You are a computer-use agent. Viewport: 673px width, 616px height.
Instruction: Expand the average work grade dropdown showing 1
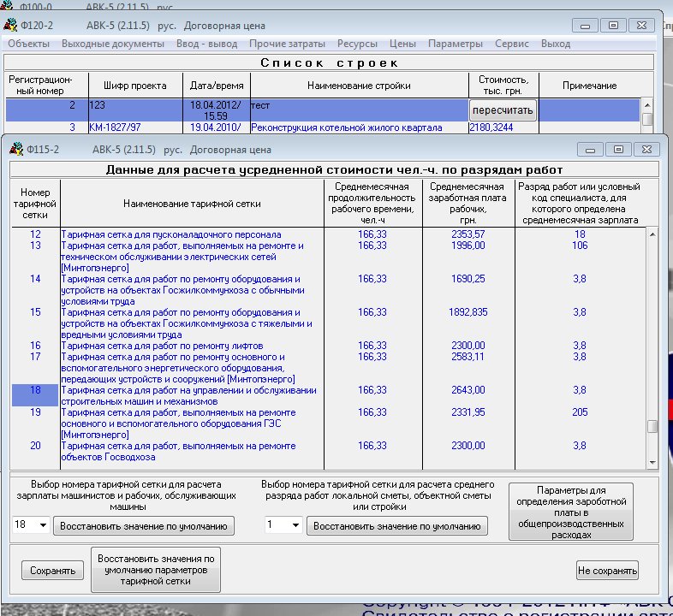295,525
